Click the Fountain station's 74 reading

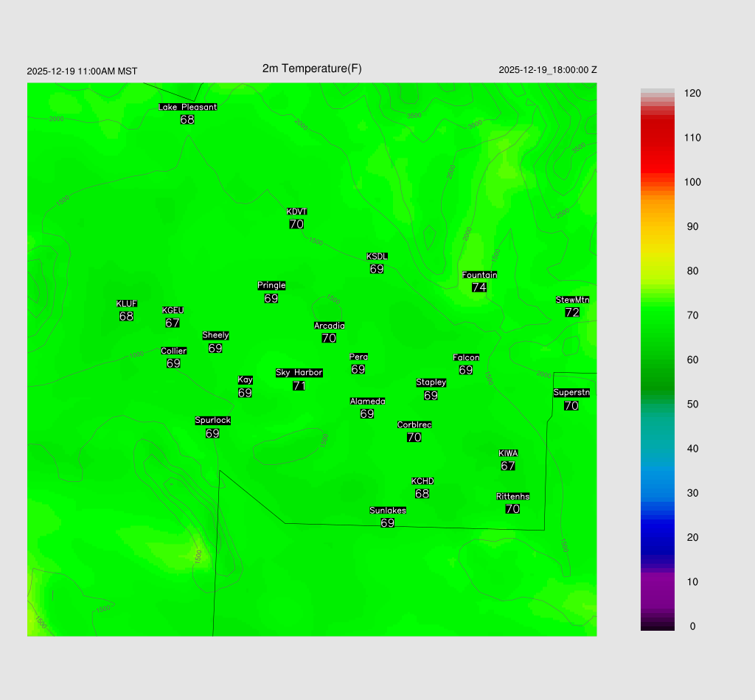tap(479, 287)
